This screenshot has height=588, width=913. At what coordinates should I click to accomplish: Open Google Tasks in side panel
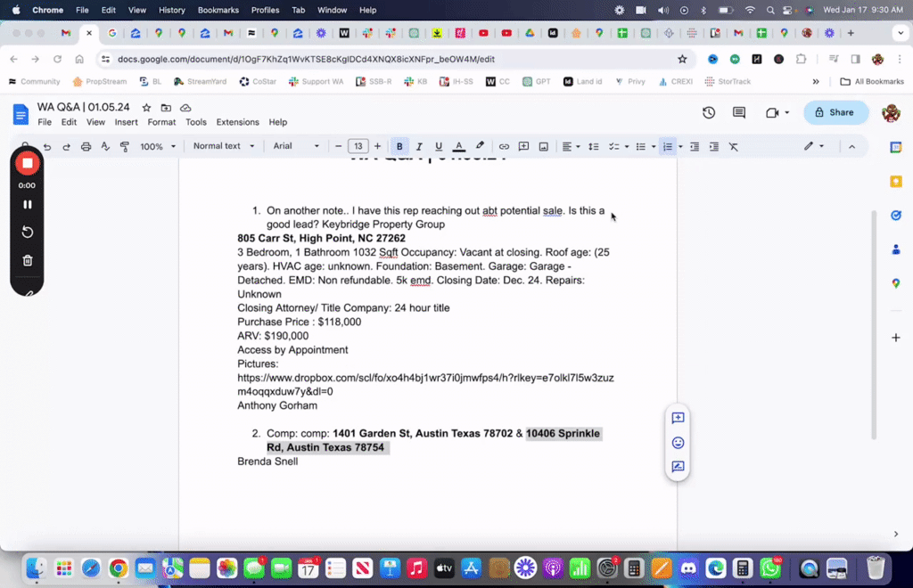coord(895,216)
